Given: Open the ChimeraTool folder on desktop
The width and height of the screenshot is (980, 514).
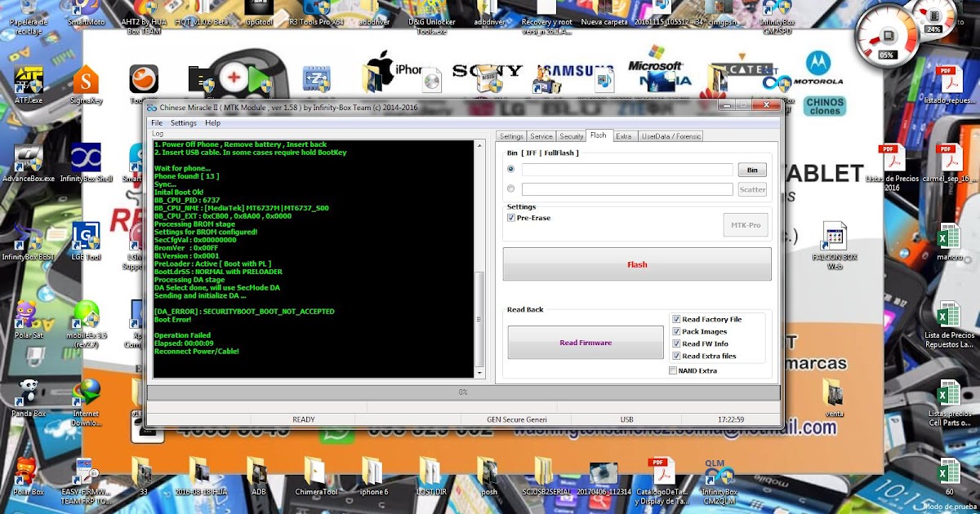Looking at the screenshot, I should 316,476.
